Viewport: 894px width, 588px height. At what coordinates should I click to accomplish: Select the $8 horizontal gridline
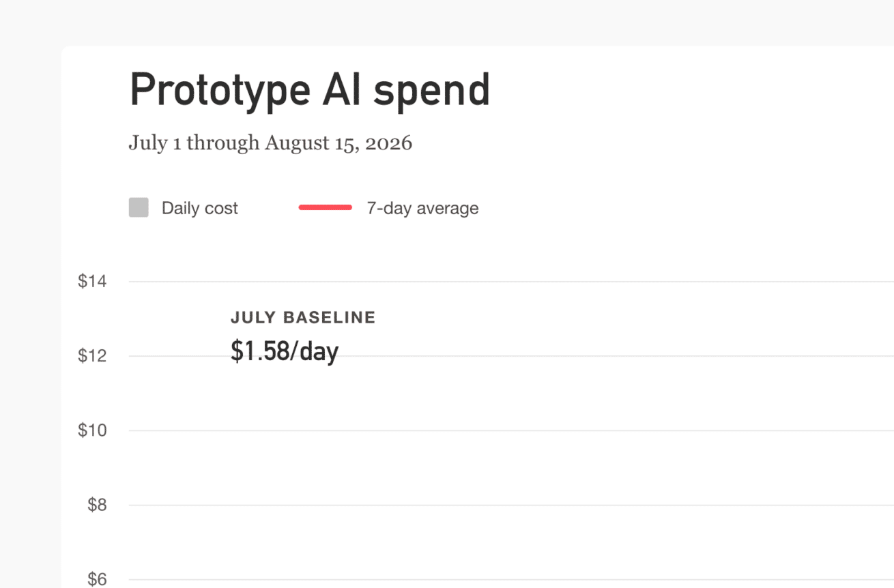(x=511, y=505)
